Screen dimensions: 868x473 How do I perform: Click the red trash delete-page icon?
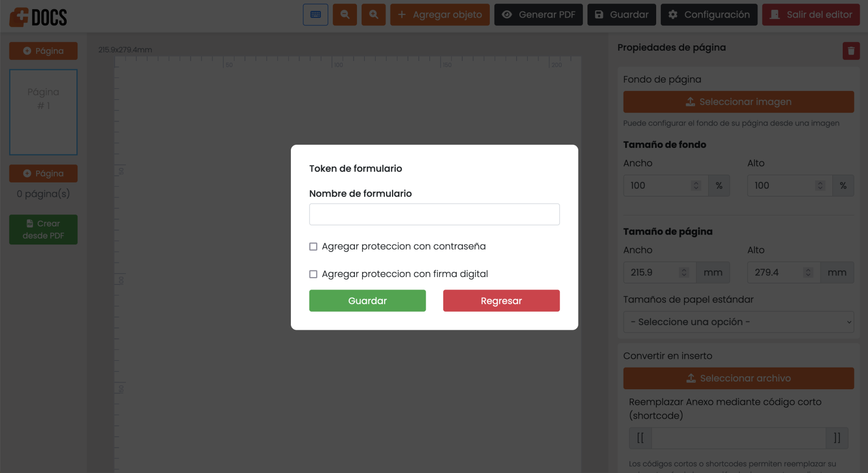pyautogui.click(x=851, y=51)
